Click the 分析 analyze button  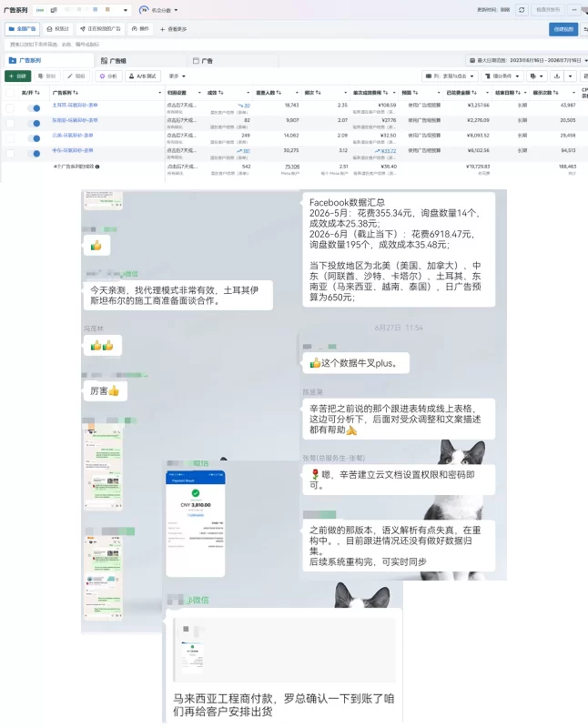click(108, 76)
